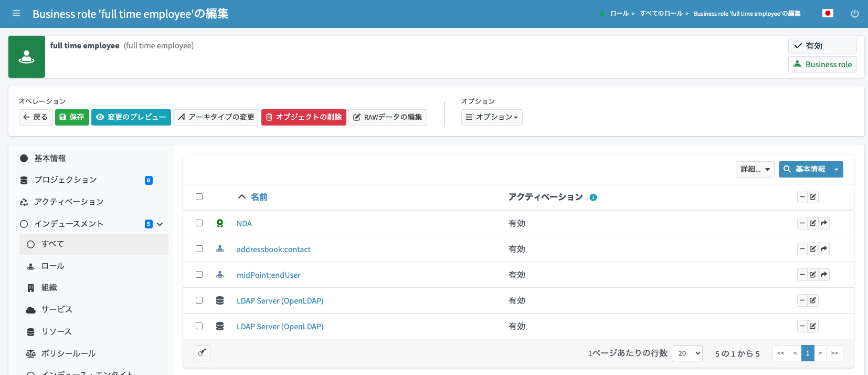Image resolution: width=868 pixels, height=375 pixels.
Task: Select the 組織 inducement submenu
Action: [94, 287]
